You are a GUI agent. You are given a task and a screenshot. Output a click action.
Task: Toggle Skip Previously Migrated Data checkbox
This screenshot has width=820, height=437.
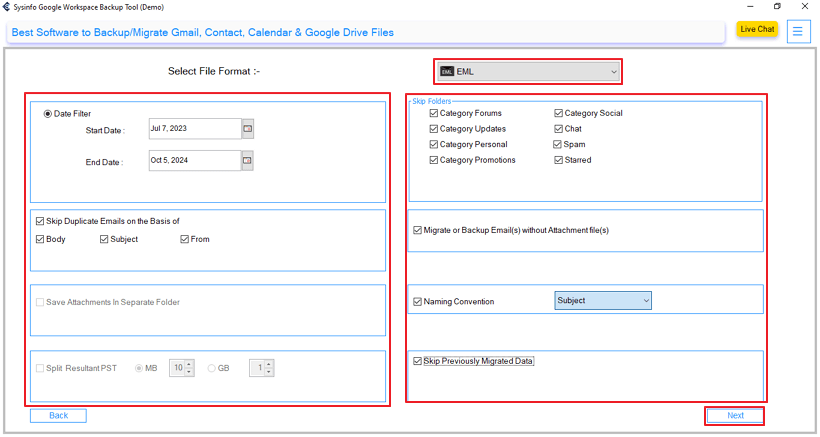coord(418,362)
